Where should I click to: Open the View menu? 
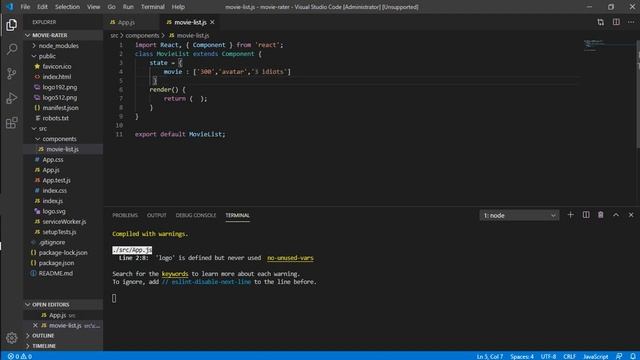[93, 7]
